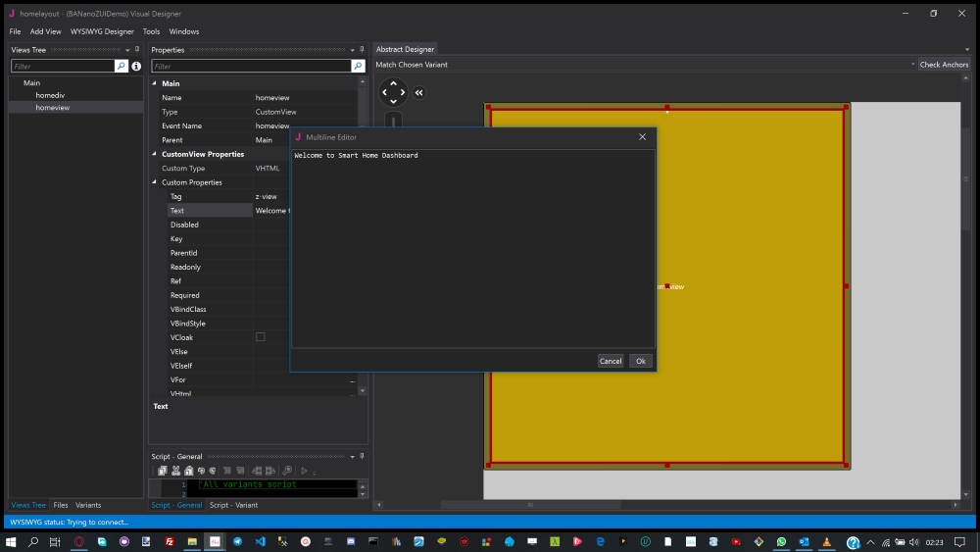
Task: Click the designer pan arrows control
Action: (393, 92)
